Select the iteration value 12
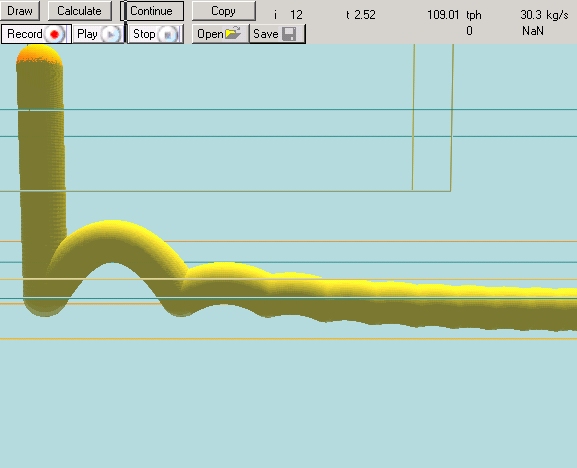This screenshot has height=468, width=577. point(296,15)
